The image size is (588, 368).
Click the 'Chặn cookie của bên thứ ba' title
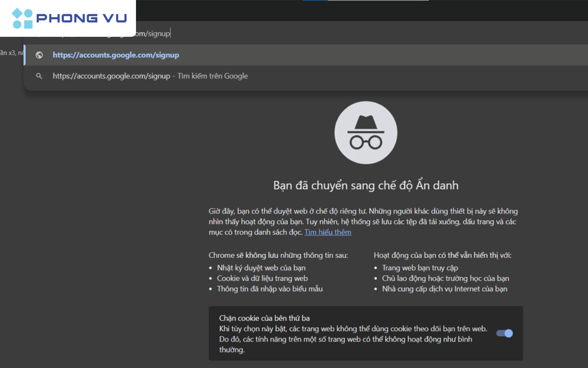(264, 318)
